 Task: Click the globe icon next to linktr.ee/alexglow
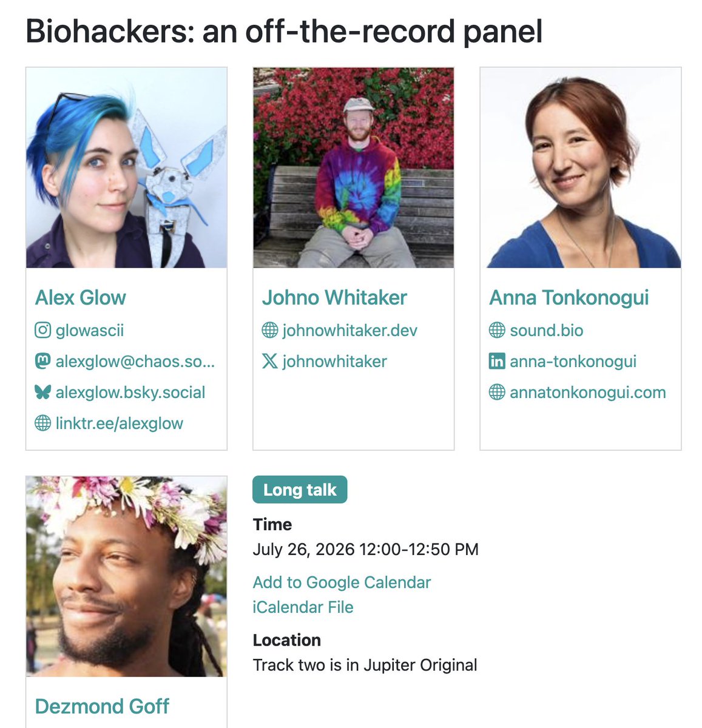coord(42,423)
